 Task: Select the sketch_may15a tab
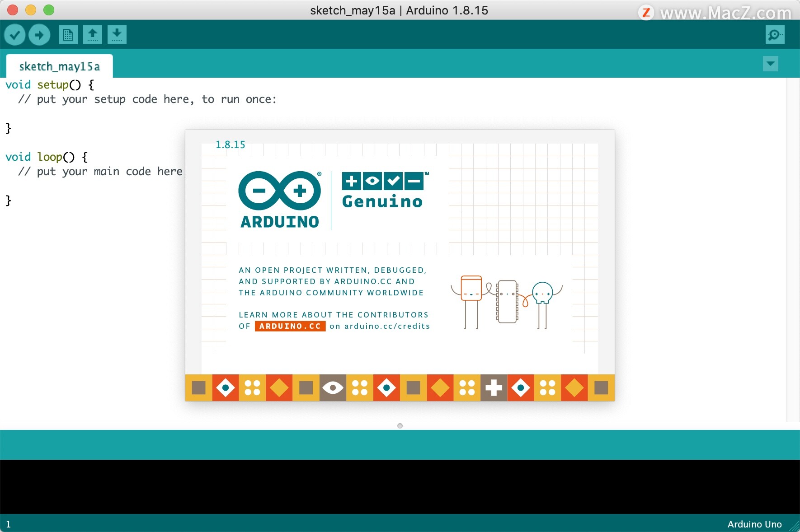59,66
